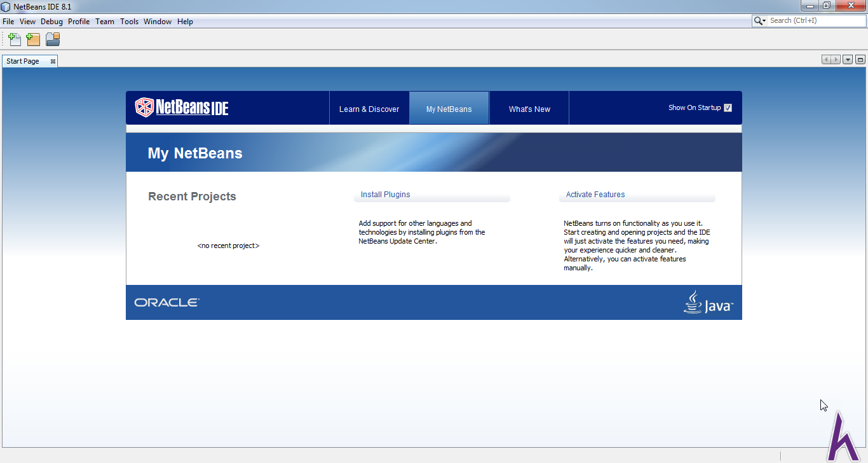868x463 pixels.
Task: Switch to the What's New tab
Action: (x=529, y=108)
